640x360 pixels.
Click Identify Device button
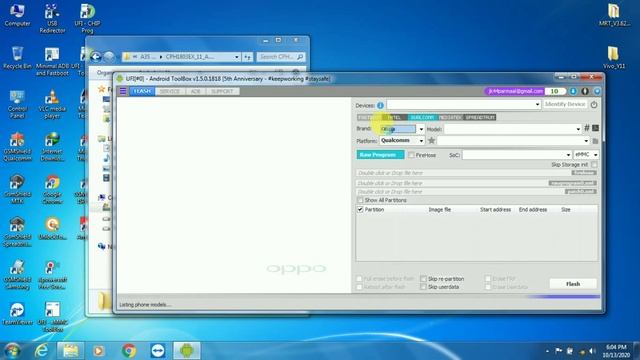point(565,104)
